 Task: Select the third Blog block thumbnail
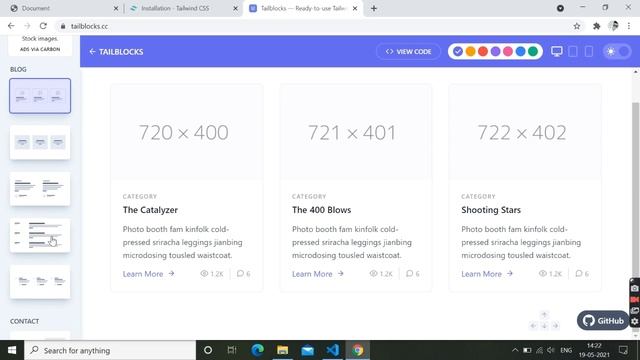40,189
